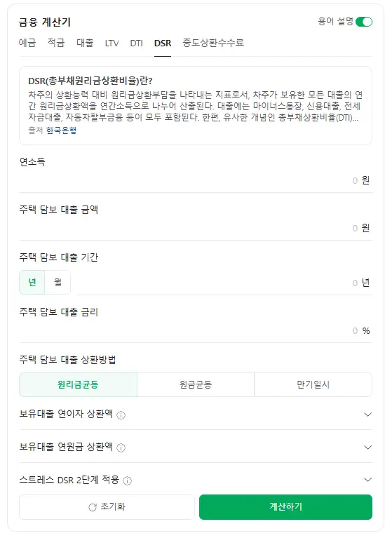
Task: Expand 스트레스 DSR 2단계 적용 chevron
Action: point(367,480)
